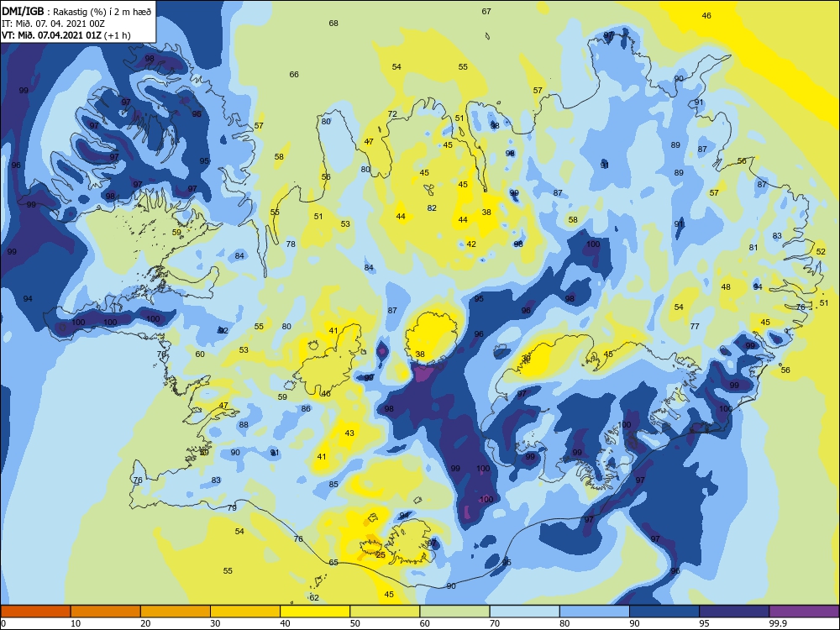Select the purple above-99.9 legend swatch
The height and width of the screenshot is (630, 840).
[x=804, y=612]
